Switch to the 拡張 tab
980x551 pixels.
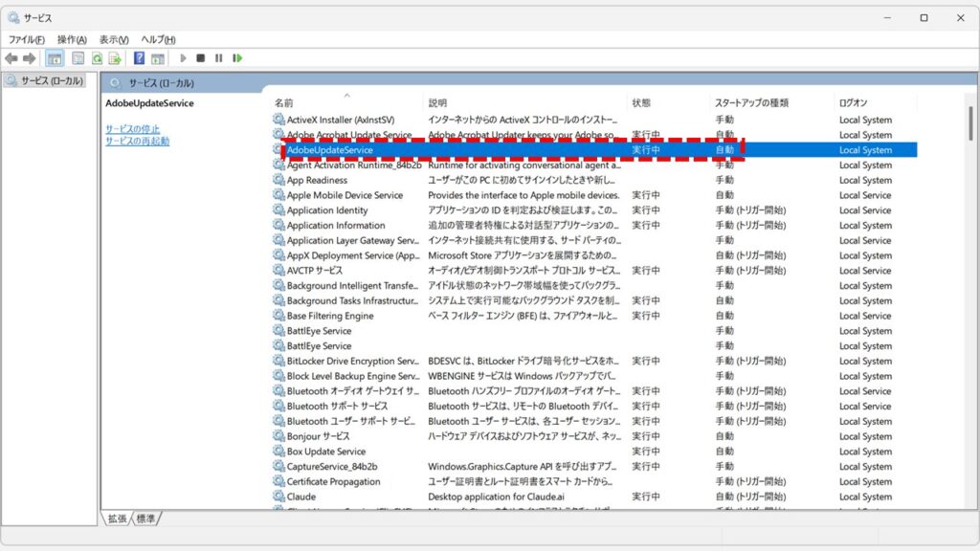pyautogui.click(x=117, y=518)
